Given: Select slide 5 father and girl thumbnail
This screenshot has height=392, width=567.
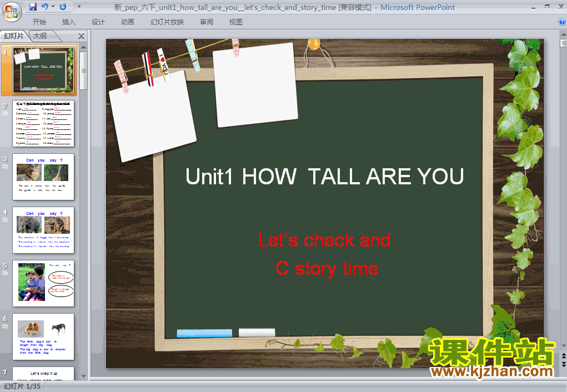Looking at the screenshot, I should (x=43, y=284).
